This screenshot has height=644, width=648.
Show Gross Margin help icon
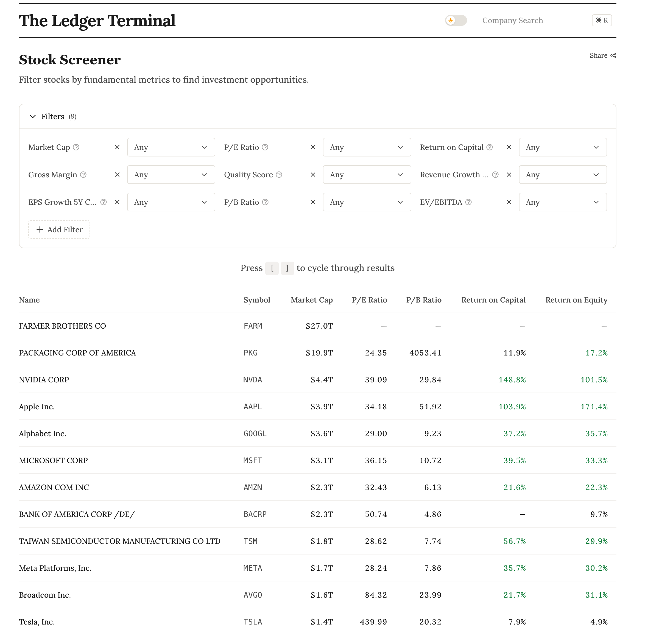(83, 175)
